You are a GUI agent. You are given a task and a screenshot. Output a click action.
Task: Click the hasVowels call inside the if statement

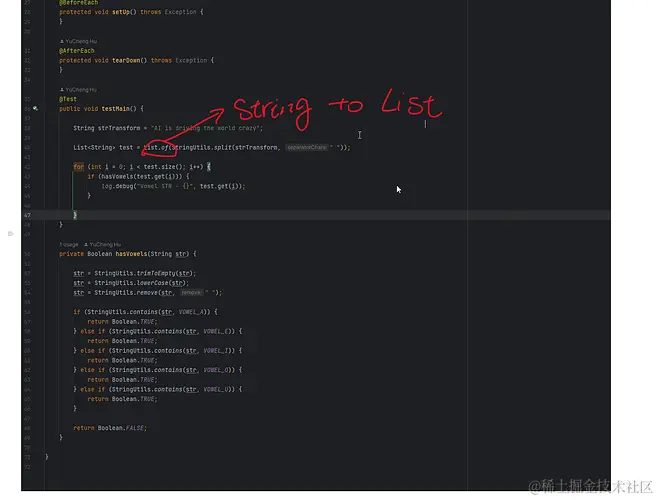pos(115,176)
